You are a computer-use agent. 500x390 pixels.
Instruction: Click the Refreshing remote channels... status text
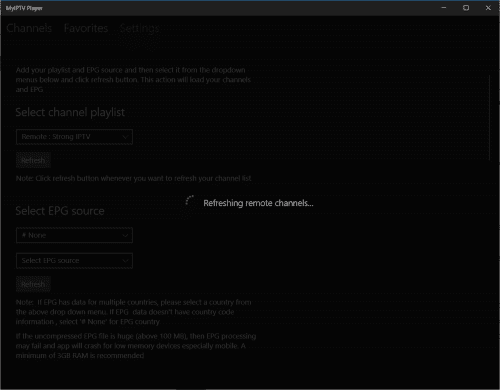point(258,203)
